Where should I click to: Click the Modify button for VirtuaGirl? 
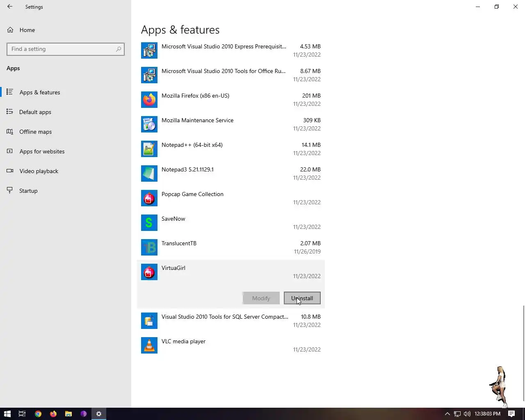click(x=261, y=298)
